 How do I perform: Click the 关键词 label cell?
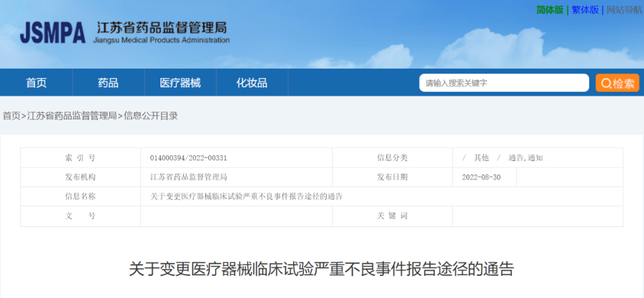point(392,216)
